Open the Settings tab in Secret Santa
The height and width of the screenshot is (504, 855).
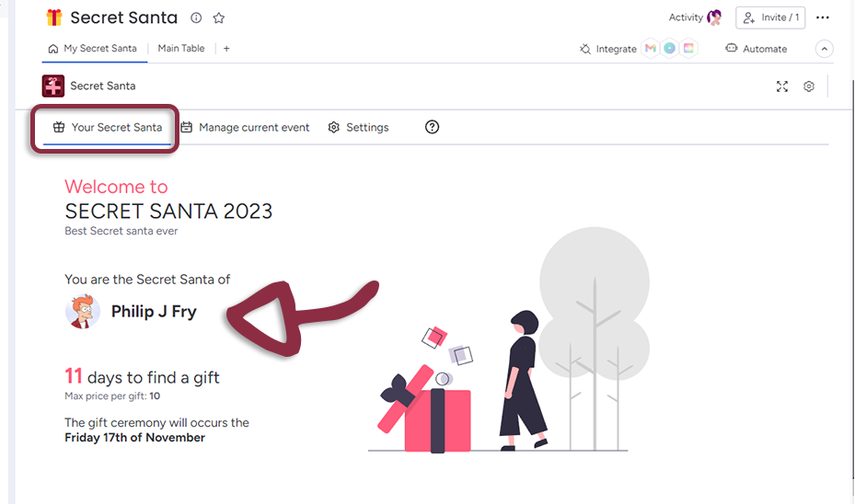point(358,128)
